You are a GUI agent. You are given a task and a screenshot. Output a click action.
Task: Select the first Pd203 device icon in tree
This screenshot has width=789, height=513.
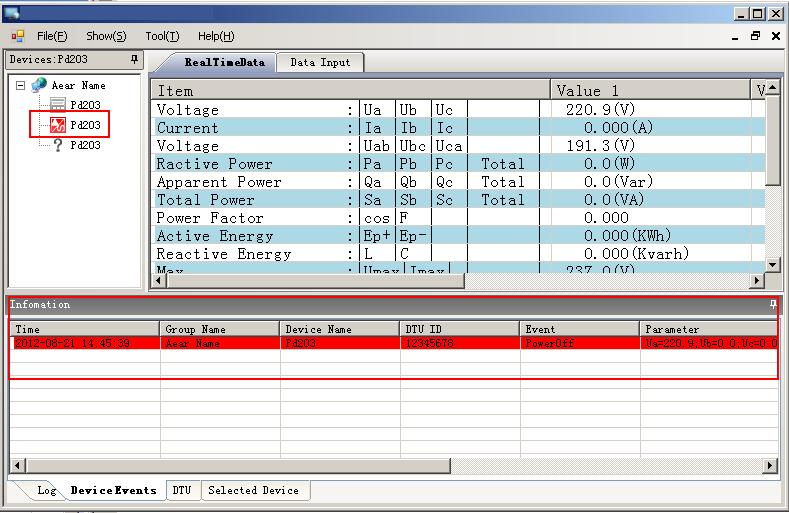58,105
